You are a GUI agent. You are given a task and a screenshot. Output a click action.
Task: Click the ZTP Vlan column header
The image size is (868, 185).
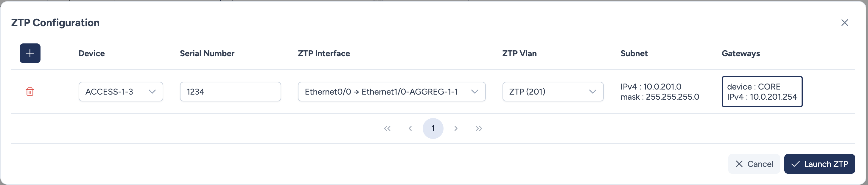click(x=519, y=54)
